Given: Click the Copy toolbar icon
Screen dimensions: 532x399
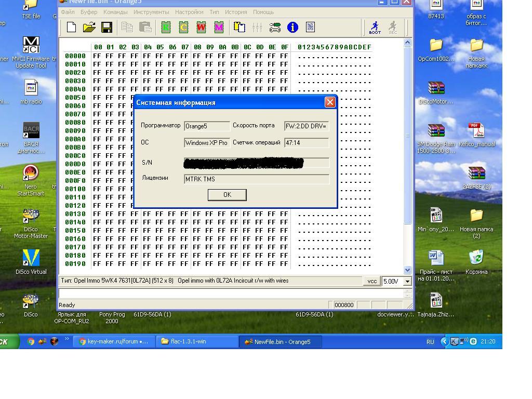Looking at the screenshot, I should click(127, 27).
